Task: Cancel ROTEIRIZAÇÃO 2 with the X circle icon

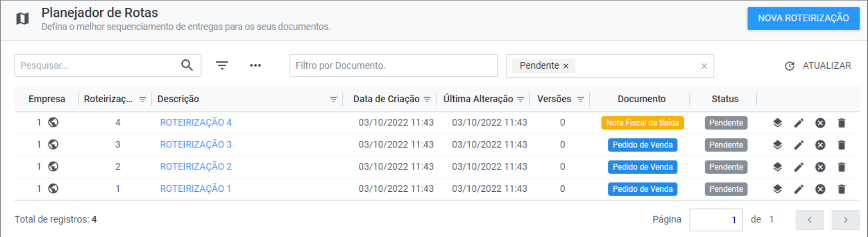Action: point(820,167)
